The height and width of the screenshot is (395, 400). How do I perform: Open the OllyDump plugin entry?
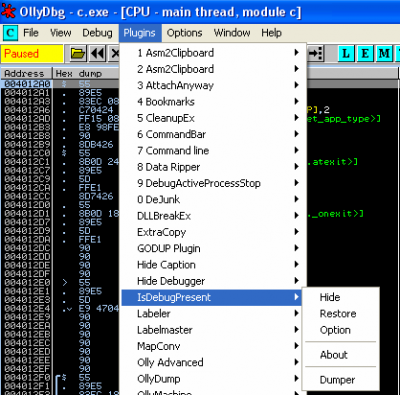click(x=213, y=379)
